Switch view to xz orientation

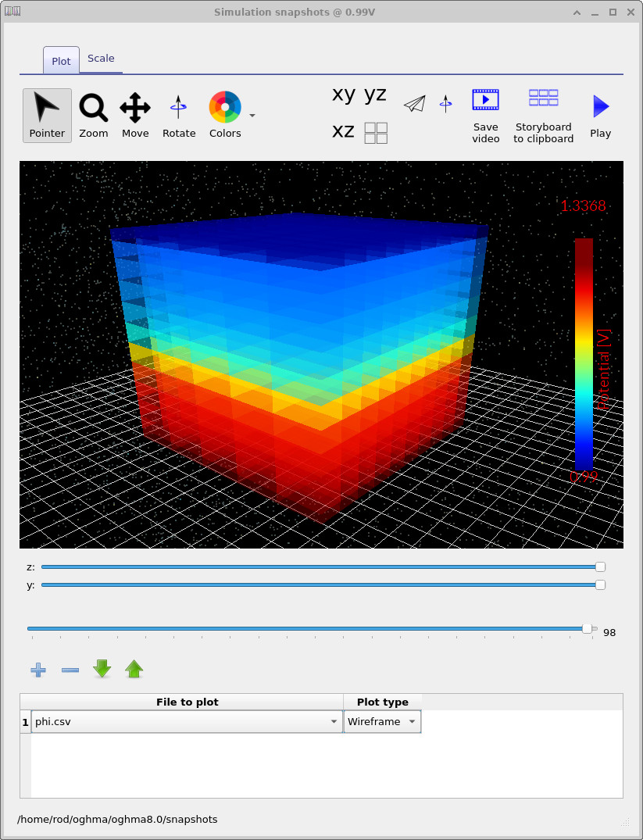(x=343, y=132)
